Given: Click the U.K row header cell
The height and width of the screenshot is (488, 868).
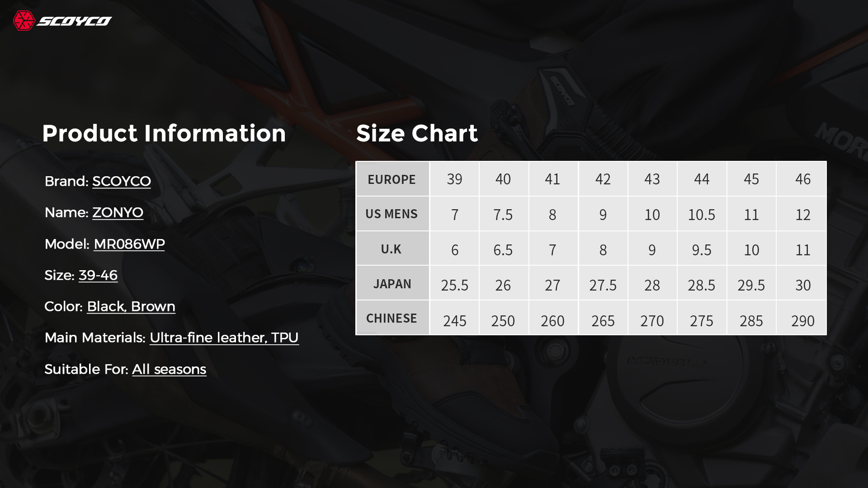Looking at the screenshot, I should pyautogui.click(x=392, y=249).
